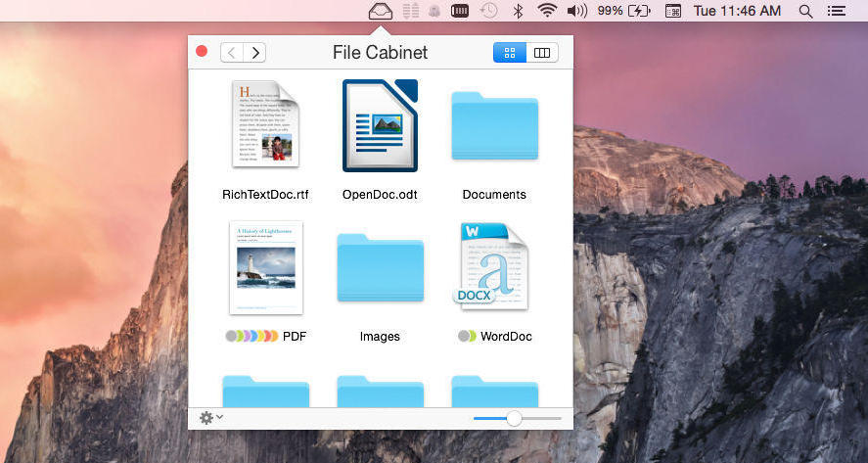The width and height of the screenshot is (868, 463).
Task: Click the color tag dots beside PDF
Action: [251, 336]
